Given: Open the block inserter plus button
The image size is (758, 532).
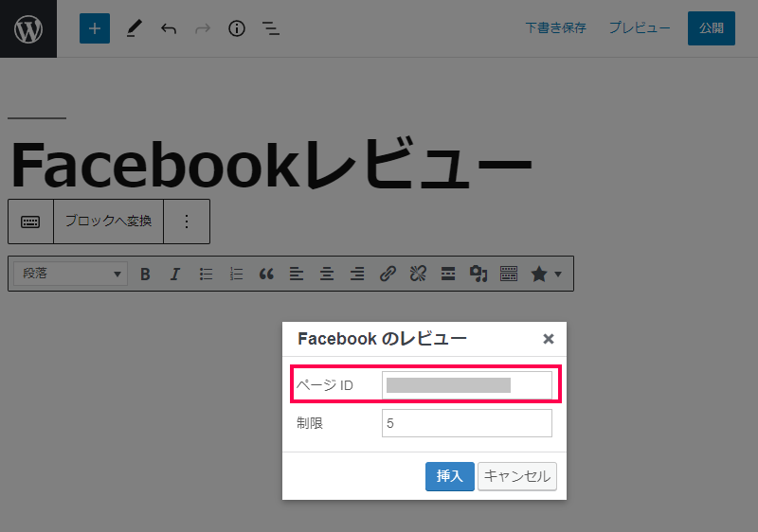Looking at the screenshot, I should coord(95,28).
